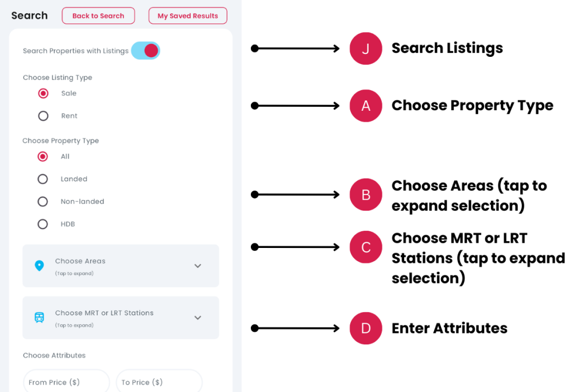Toggle Search Properties with Listings switch
588x392 pixels.
click(x=145, y=51)
